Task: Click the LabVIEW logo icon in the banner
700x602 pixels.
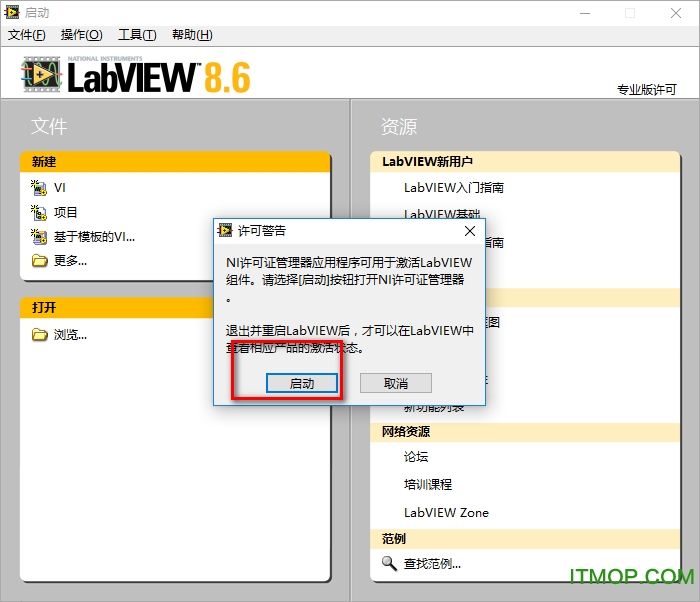Action: tap(41, 74)
